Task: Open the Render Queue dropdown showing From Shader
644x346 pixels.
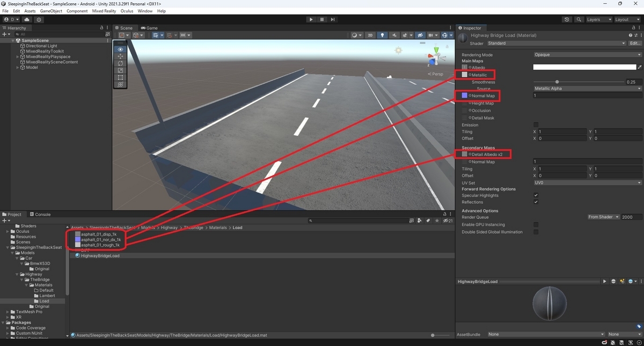Action: click(603, 217)
